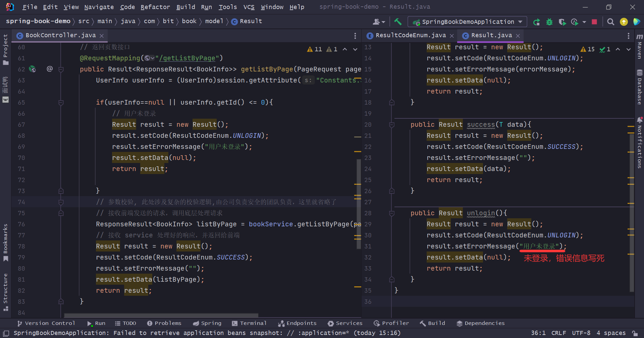
Task: Open the Navigate menu
Action: pyautogui.click(x=99, y=7)
